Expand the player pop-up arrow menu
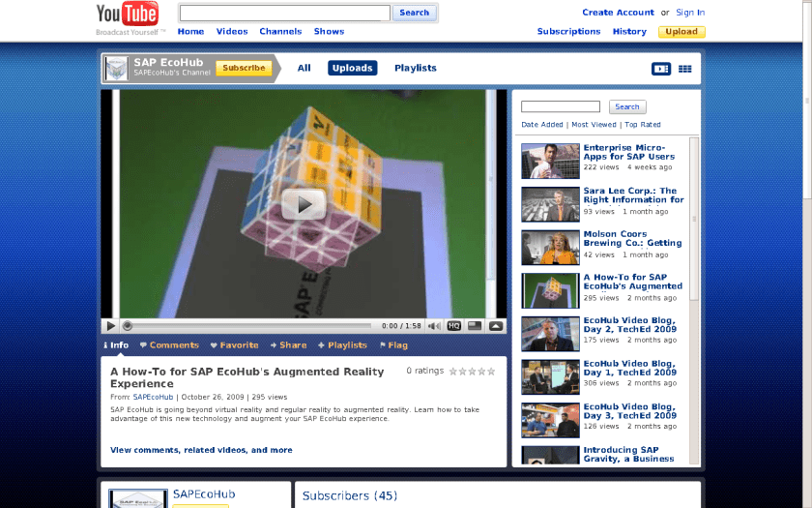The width and height of the screenshot is (812, 508). [496, 326]
